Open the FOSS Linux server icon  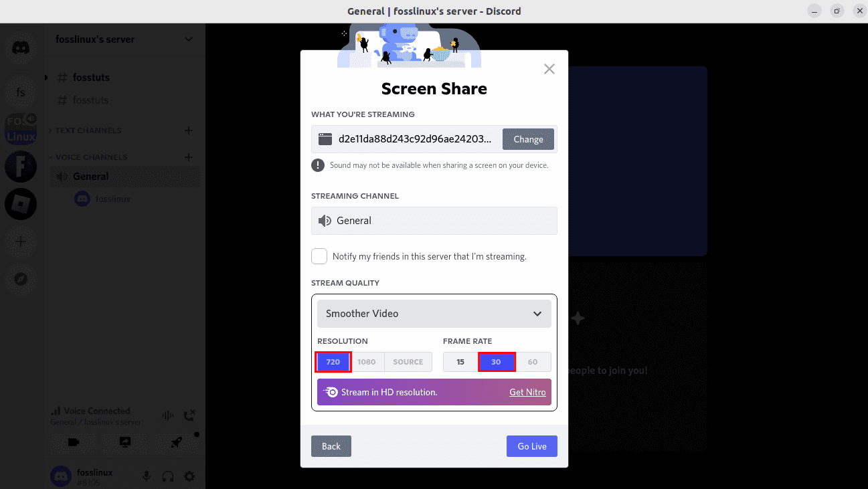coord(21,129)
